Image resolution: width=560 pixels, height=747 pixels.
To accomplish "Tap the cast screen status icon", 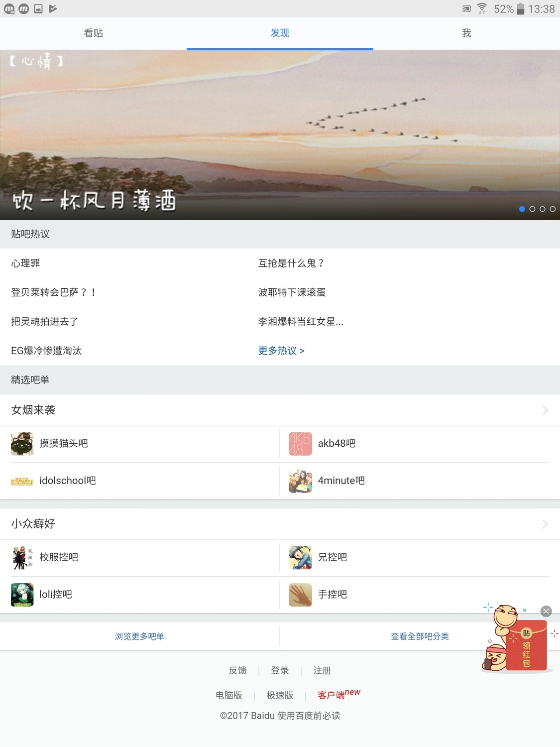I will pyautogui.click(x=466, y=9).
